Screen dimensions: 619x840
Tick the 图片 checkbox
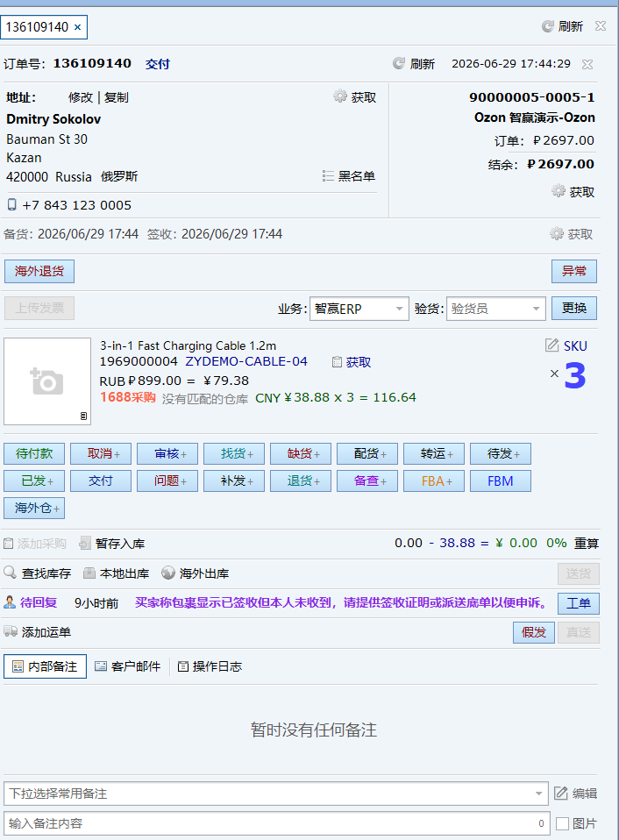tap(562, 823)
